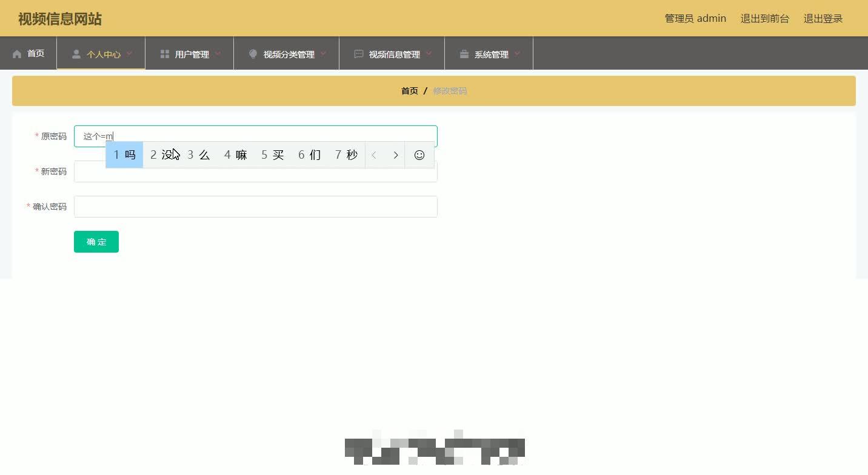Click the 退出到前台 link

(765, 19)
